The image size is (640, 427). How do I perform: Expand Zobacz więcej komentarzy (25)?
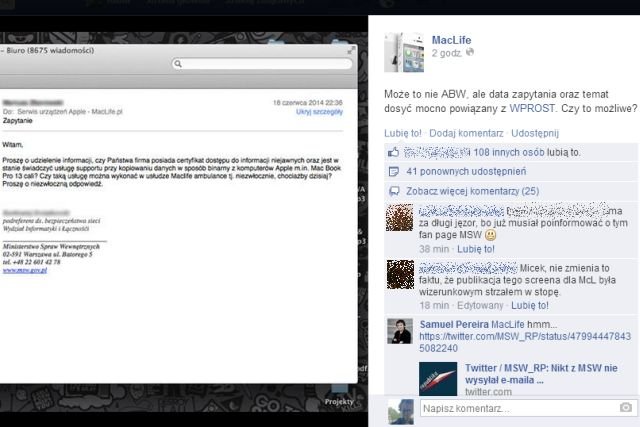point(473,191)
